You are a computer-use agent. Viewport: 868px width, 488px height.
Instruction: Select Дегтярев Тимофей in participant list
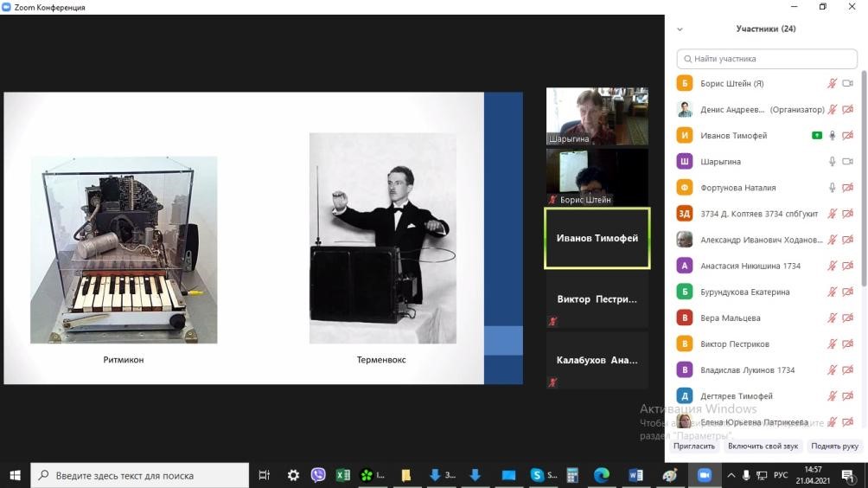(x=767, y=396)
